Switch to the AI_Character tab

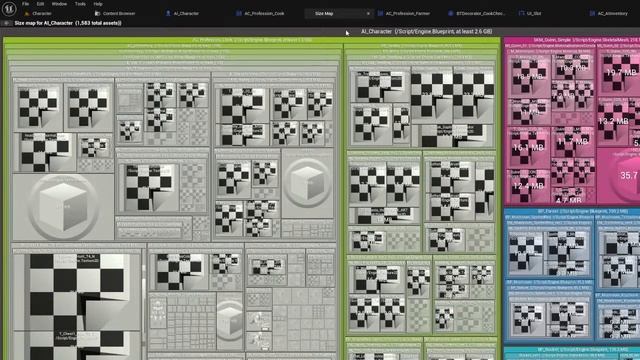tap(182, 13)
